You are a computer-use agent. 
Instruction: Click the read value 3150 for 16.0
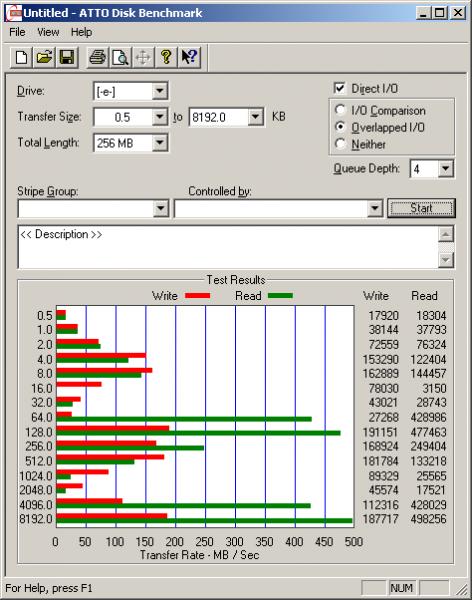(x=434, y=388)
